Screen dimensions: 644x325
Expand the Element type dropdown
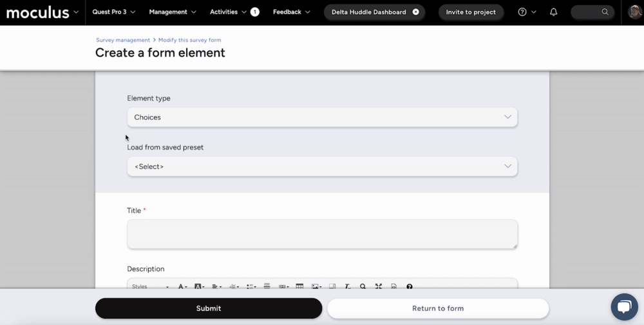click(322, 117)
